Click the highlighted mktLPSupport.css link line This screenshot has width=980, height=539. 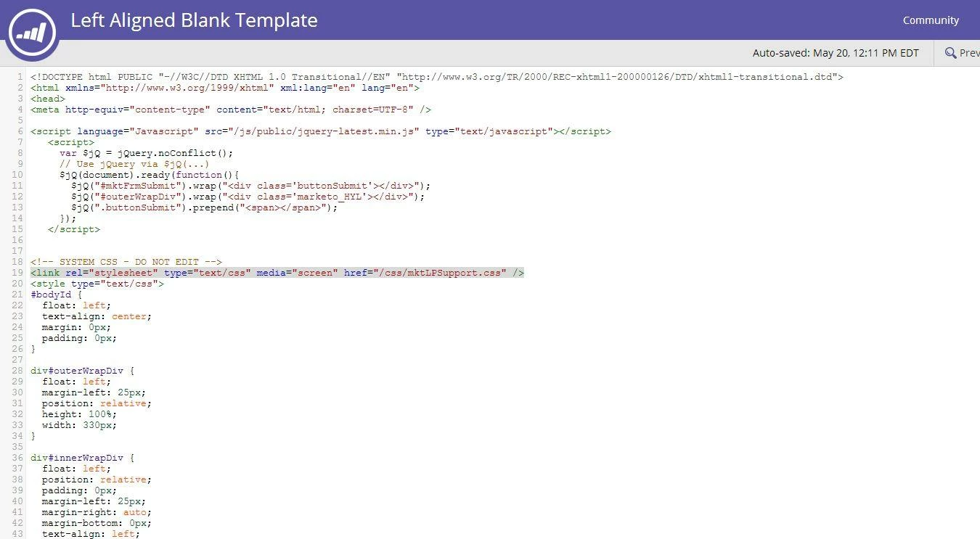coord(277,273)
